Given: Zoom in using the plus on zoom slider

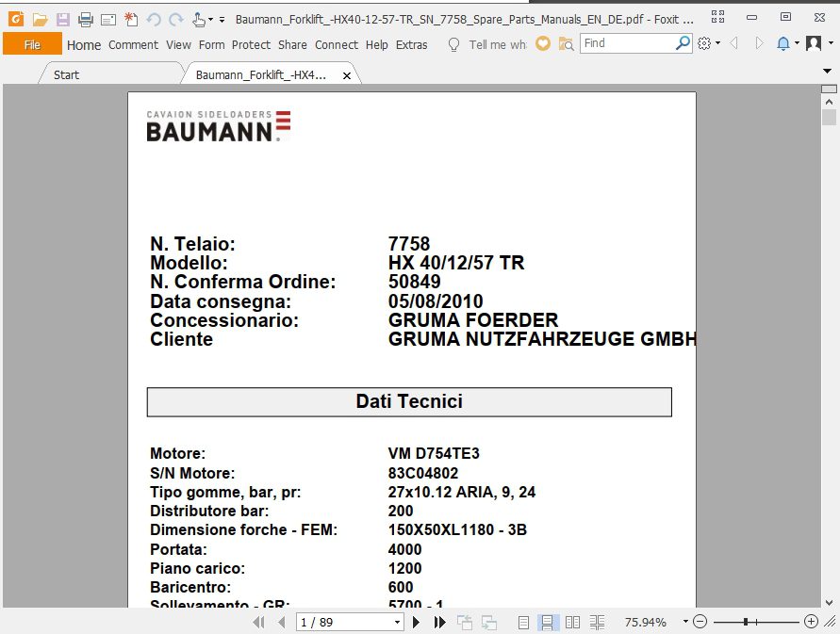Looking at the screenshot, I should point(812,622).
